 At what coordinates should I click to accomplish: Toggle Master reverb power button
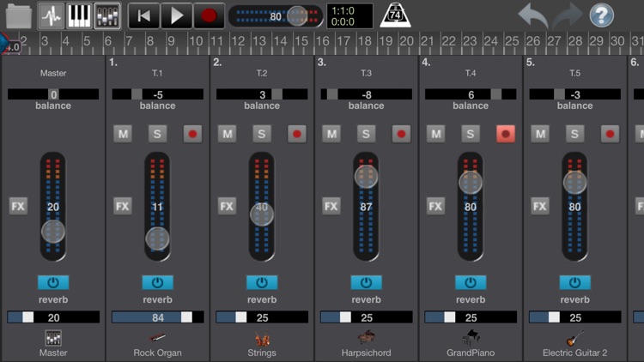click(53, 282)
